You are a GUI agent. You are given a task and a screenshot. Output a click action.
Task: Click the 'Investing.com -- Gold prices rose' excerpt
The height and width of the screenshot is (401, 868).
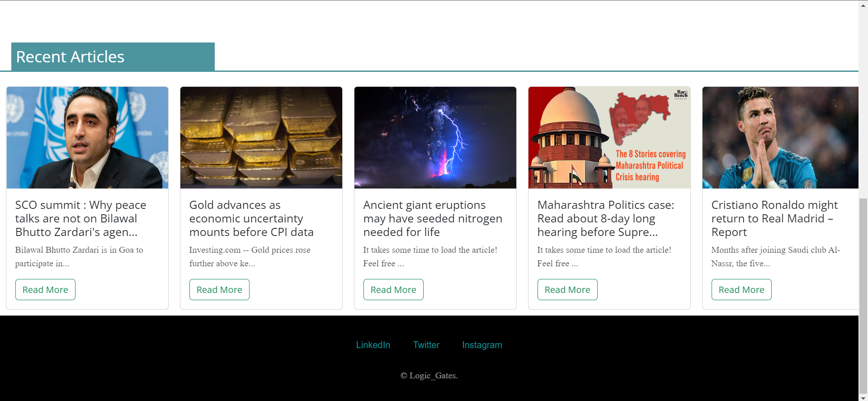[x=250, y=256]
